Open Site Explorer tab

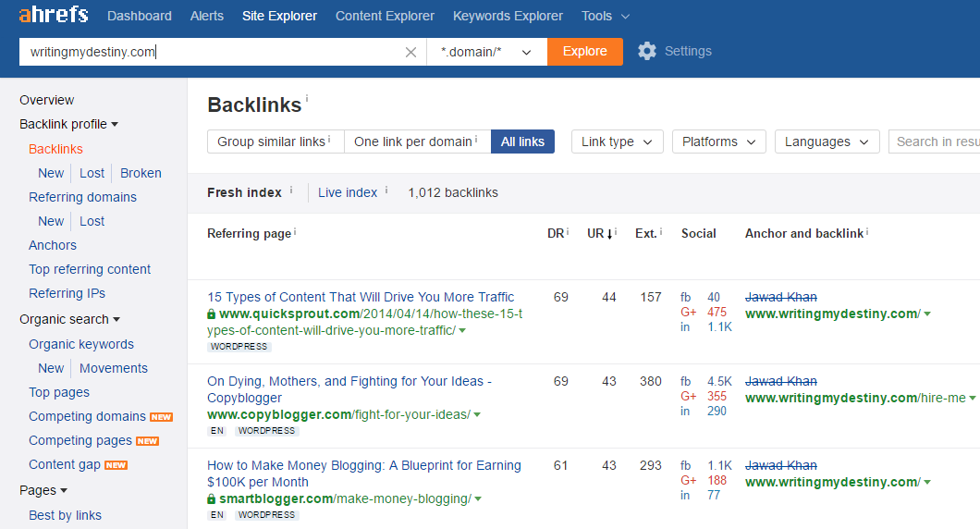279,17
